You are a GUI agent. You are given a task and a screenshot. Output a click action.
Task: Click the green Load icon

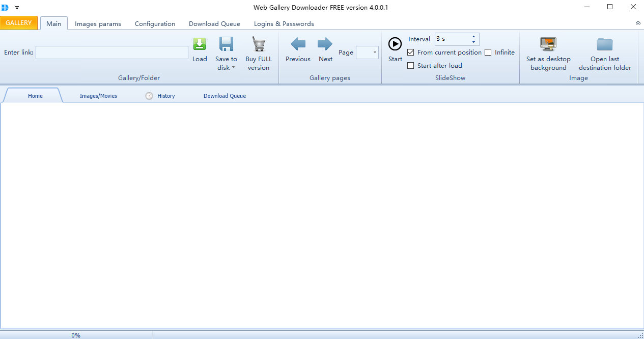200,44
